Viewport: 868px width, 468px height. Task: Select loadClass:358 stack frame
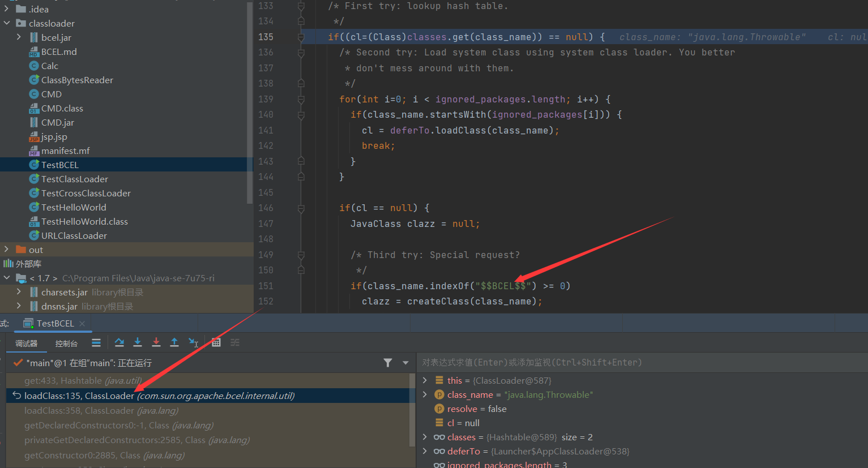point(101,410)
